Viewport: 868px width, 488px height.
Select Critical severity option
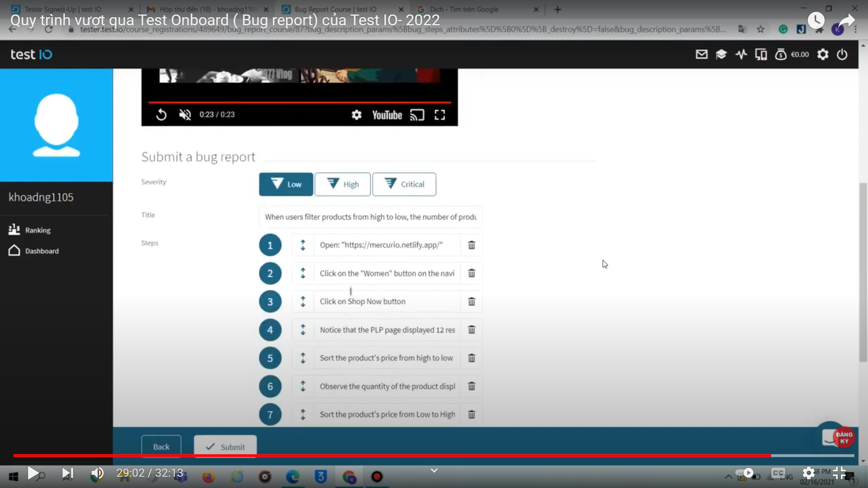(404, 184)
